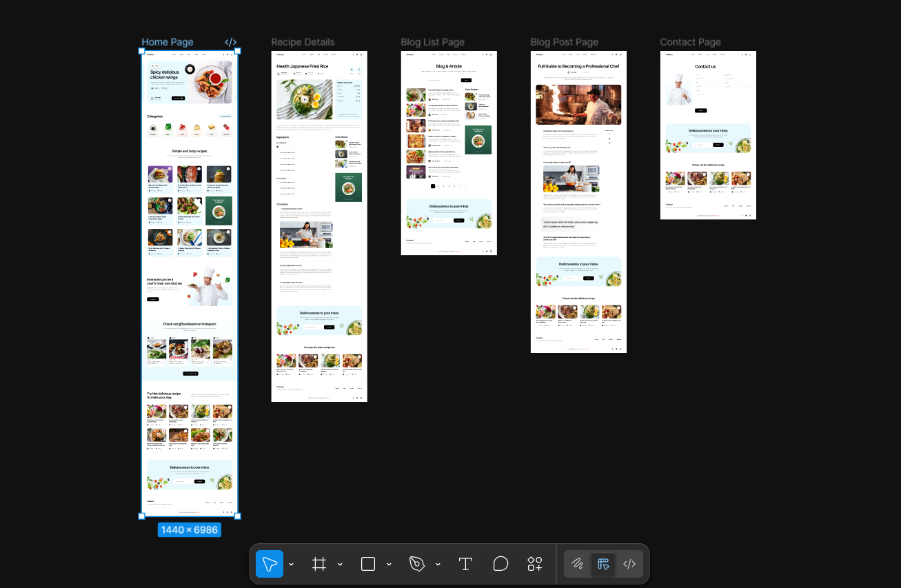Click Try this delicious recipe heading in Home Page

pos(164,396)
